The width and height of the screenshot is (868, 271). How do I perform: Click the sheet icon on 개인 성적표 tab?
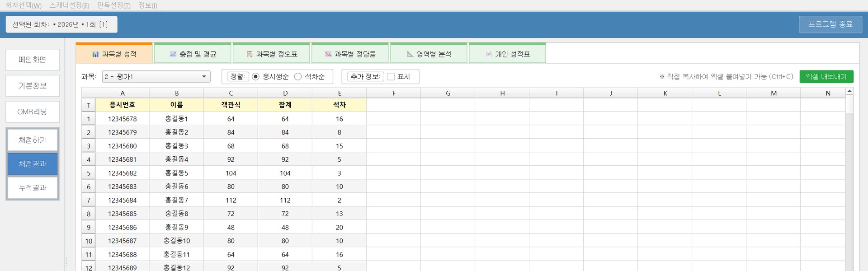click(x=489, y=54)
